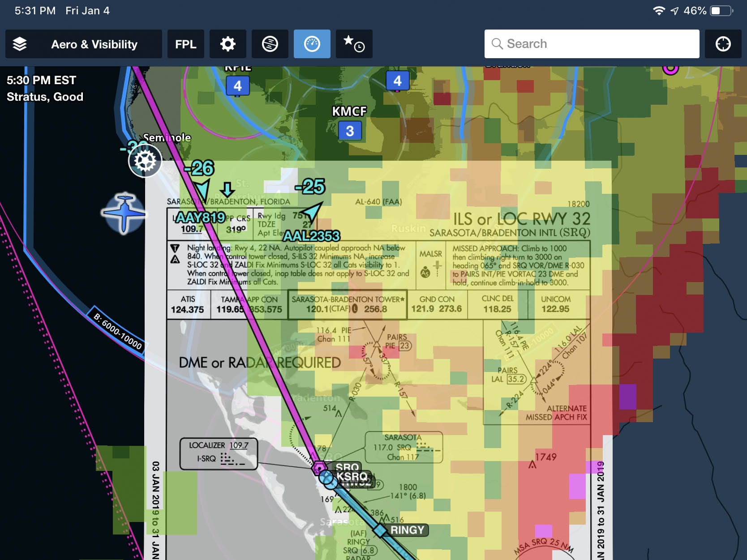The width and height of the screenshot is (747, 560).
Task: Open the map layers selector icon
Action: pos(20,44)
